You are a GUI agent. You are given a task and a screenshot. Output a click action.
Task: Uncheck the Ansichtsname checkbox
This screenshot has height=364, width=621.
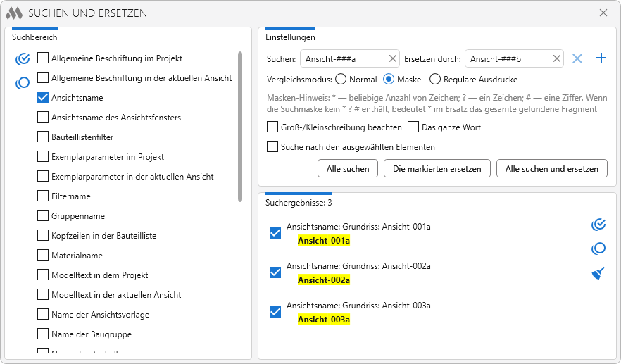(x=43, y=98)
